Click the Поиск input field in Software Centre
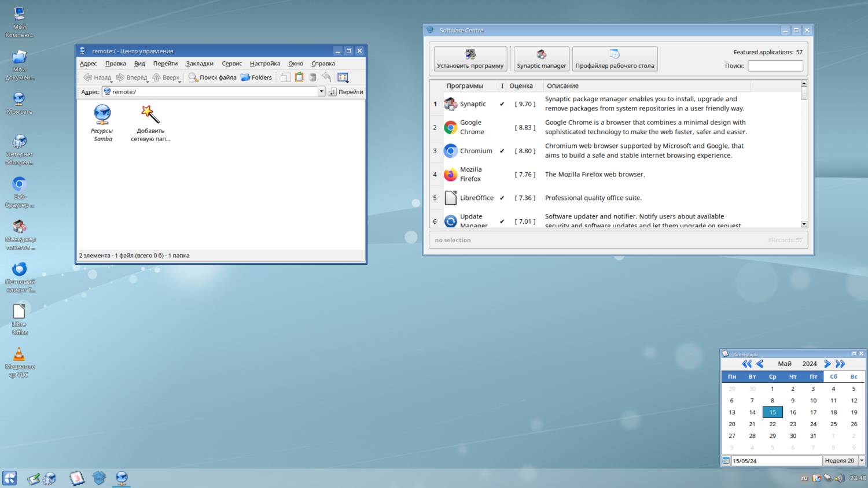 coord(775,66)
